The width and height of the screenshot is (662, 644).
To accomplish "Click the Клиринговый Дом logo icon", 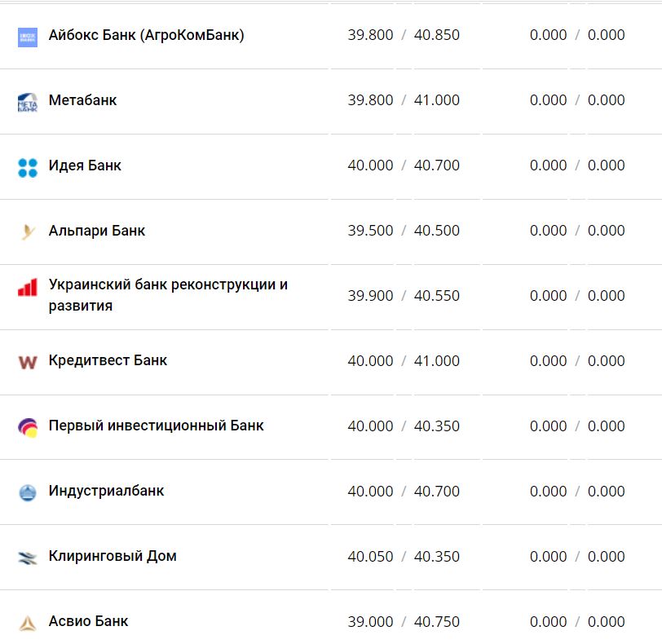I will point(28,558).
